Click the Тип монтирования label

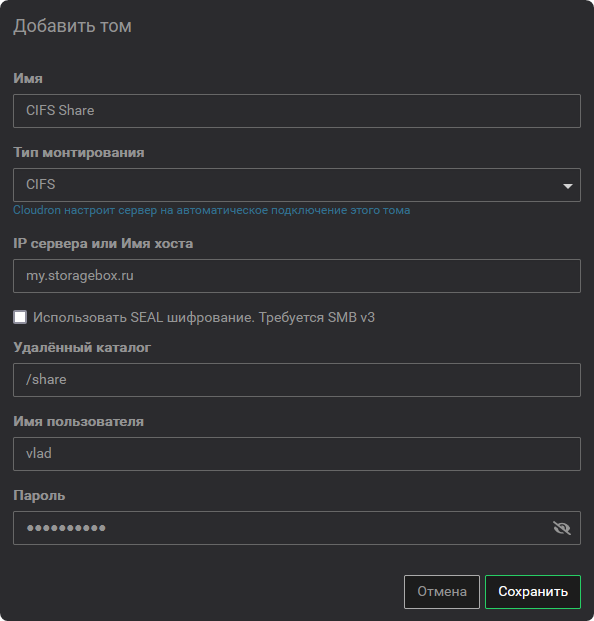point(79,152)
